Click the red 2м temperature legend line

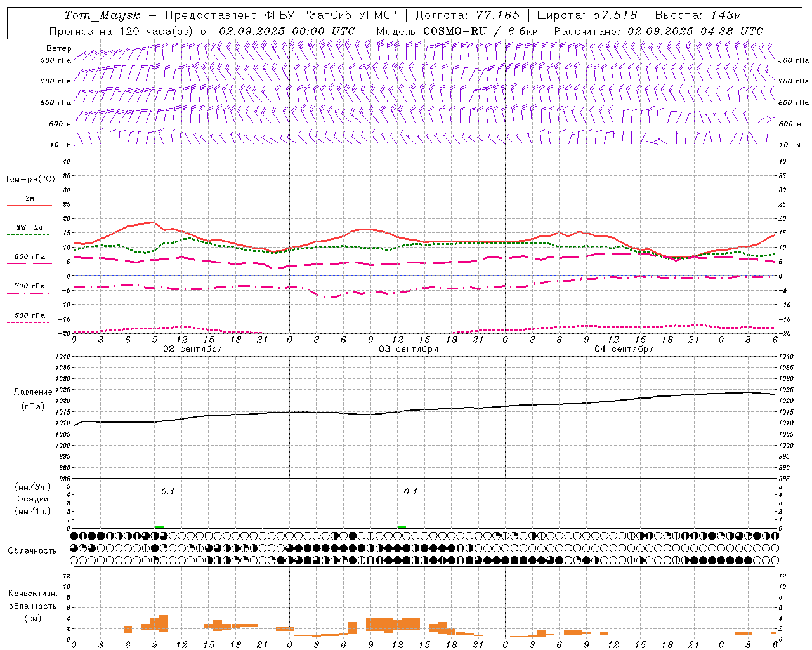click(x=29, y=206)
